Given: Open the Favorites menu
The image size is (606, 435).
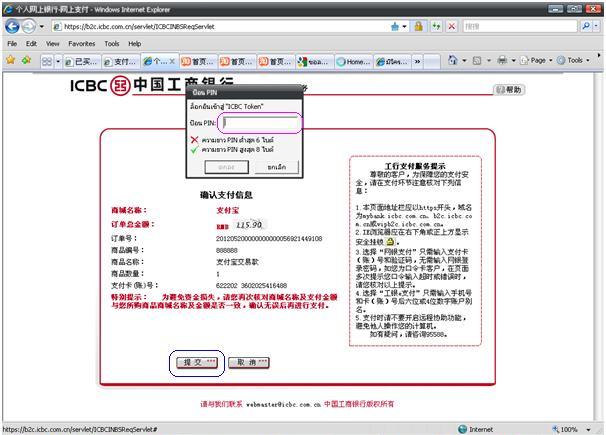Looking at the screenshot, I should [x=82, y=44].
